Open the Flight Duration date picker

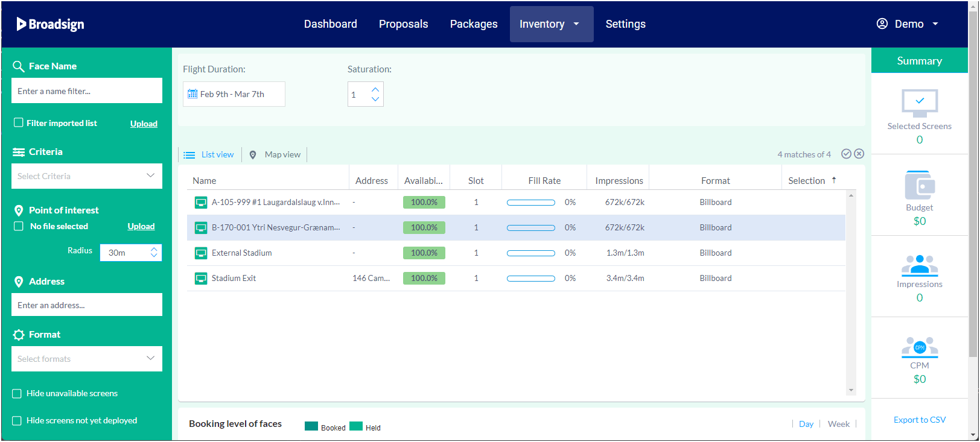pyautogui.click(x=234, y=94)
